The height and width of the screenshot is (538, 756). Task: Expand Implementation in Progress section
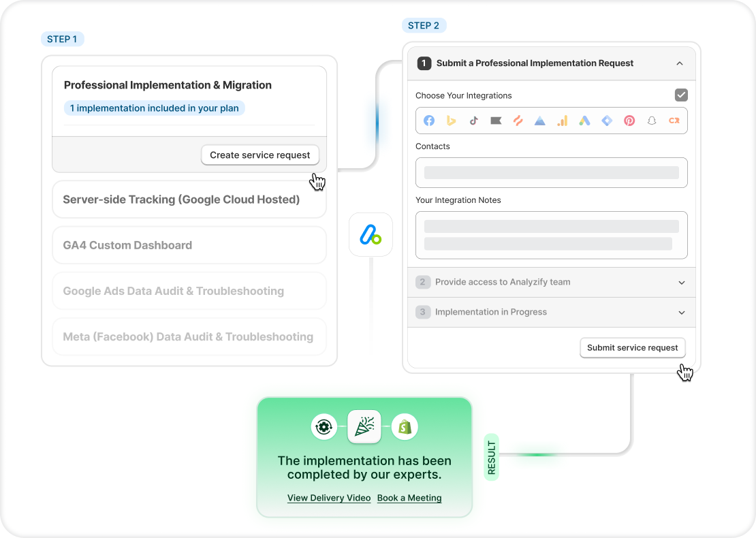pos(682,313)
